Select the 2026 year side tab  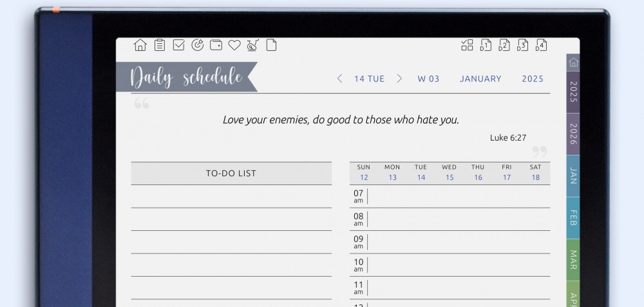[x=573, y=134]
